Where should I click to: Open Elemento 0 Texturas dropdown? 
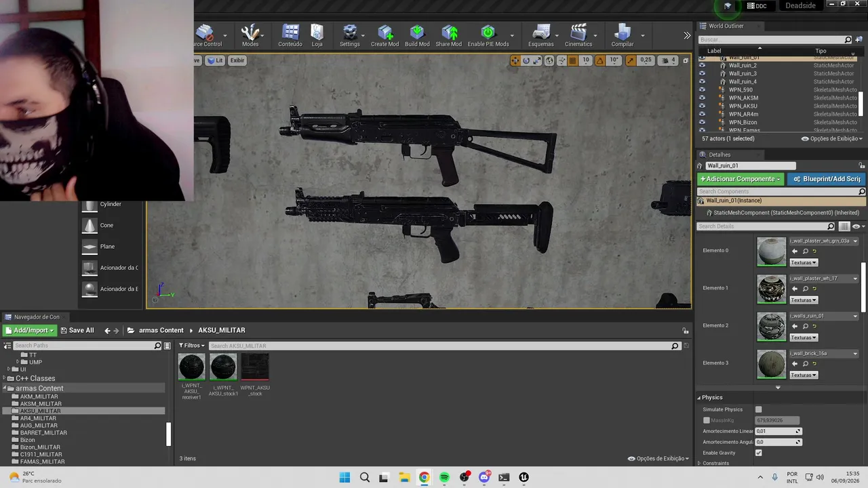804,262
